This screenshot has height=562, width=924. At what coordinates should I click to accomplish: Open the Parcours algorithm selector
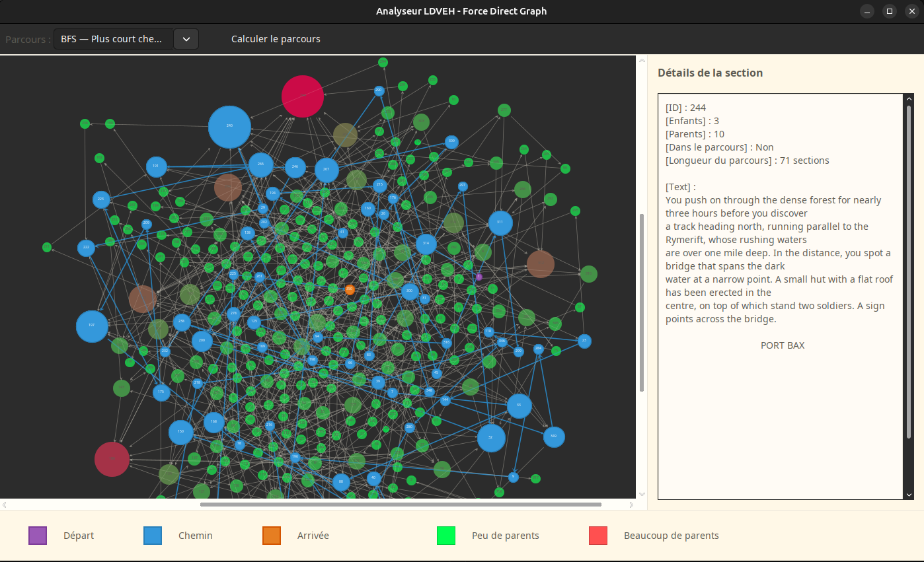pos(114,39)
